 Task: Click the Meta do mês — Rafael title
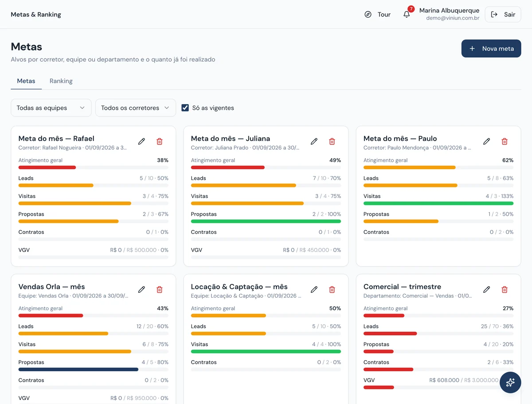(56, 138)
